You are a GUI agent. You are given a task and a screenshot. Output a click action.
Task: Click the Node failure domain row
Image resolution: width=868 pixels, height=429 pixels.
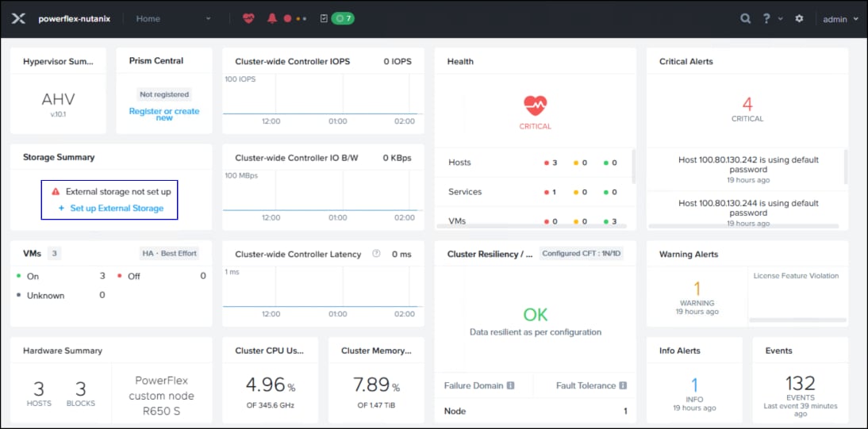536,412
